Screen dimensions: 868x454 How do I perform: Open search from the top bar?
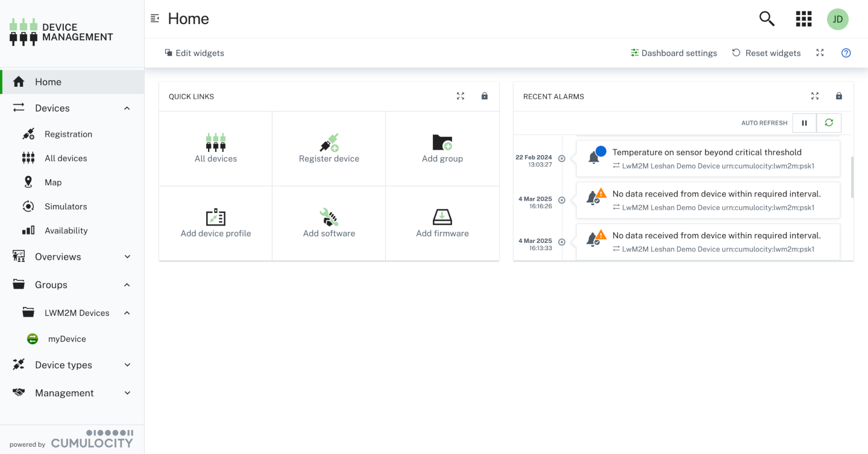(x=766, y=19)
